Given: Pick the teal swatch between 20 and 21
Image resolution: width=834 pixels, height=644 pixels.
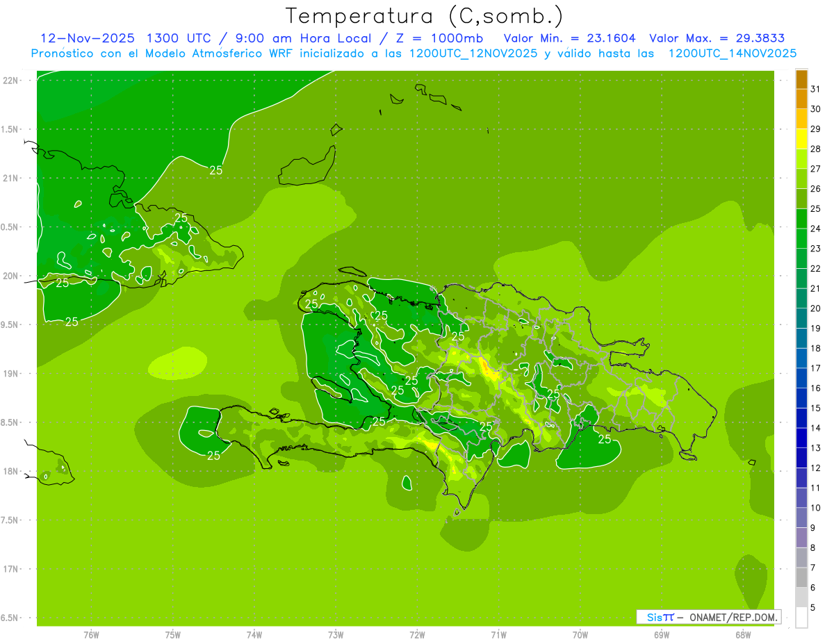Looking at the screenshot, I should (x=801, y=299).
